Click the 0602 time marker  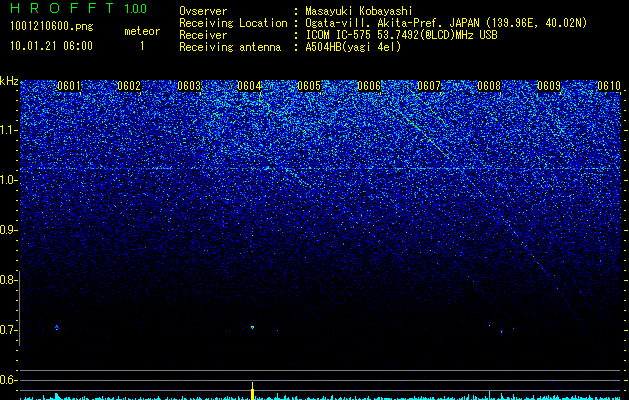129,86
